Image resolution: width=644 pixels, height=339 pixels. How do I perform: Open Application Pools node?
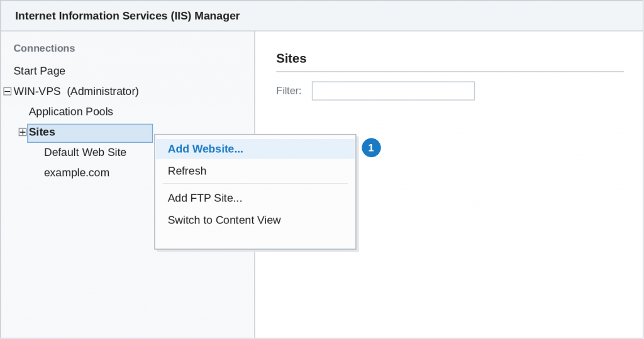70,111
